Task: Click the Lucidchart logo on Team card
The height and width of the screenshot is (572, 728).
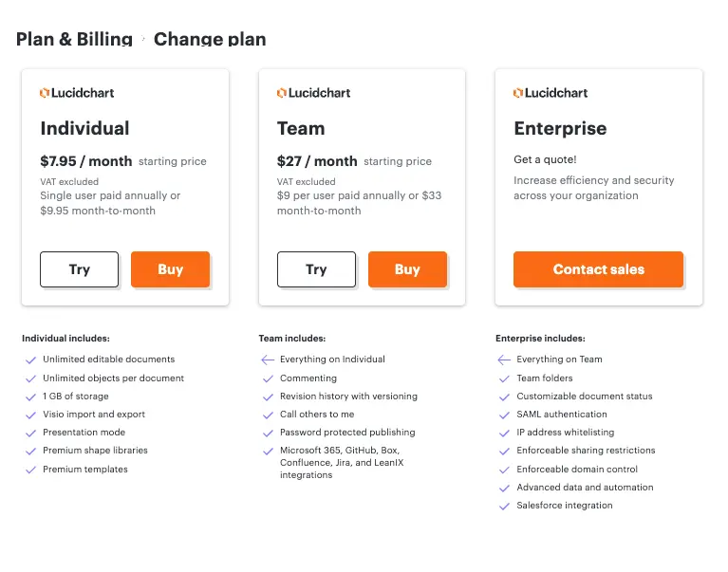Action: pos(314,93)
